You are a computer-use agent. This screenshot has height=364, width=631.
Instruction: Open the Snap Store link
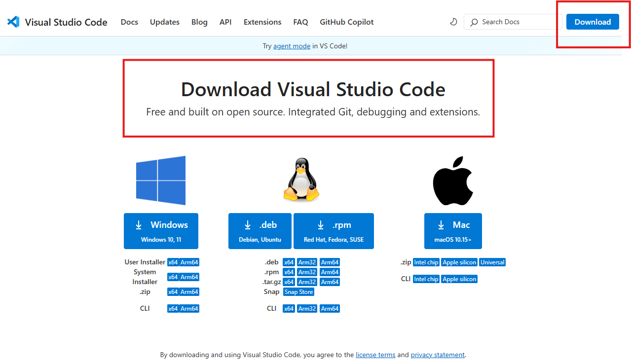click(298, 292)
